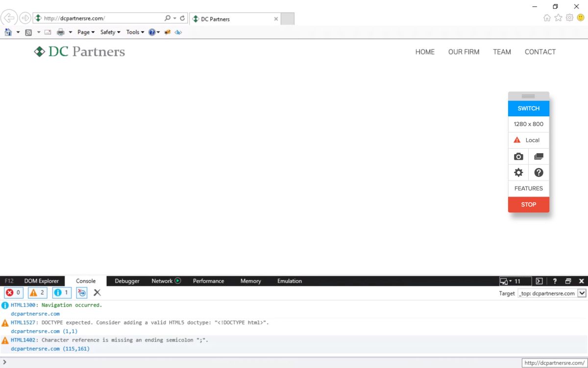Viewport: 588px width, 368px height.
Task: Toggle console warnings filter showing 2
Action: click(37, 293)
